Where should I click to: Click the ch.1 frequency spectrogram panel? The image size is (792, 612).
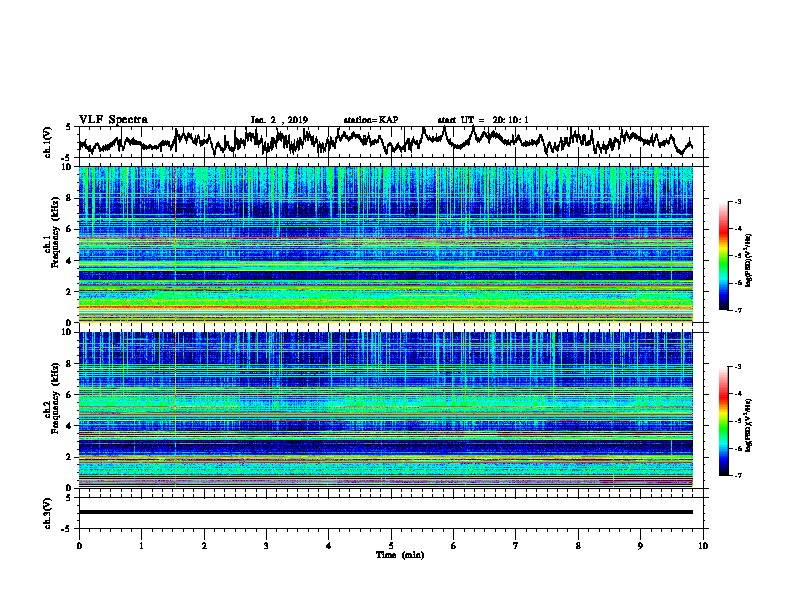click(x=386, y=244)
